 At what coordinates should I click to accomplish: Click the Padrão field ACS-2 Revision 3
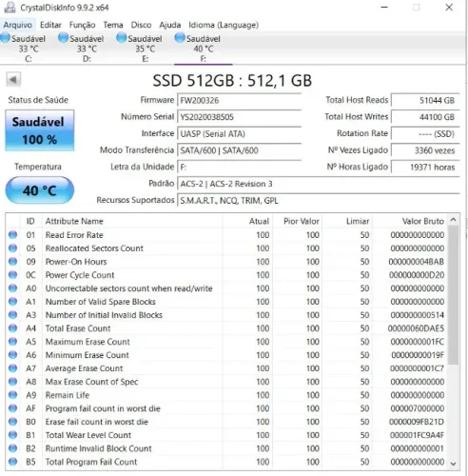tap(319, 184)
